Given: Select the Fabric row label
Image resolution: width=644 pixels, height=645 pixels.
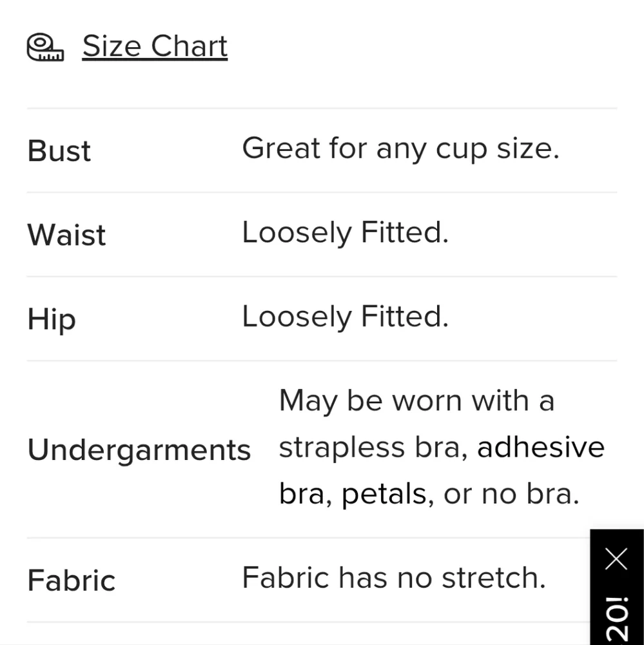Looking at the screenshot, I should 72,580.
